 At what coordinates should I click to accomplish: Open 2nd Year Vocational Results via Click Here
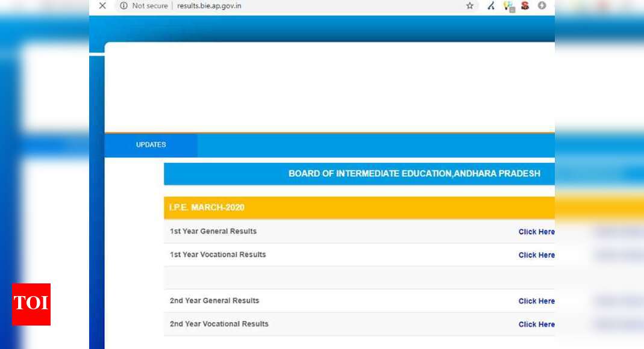(x=536, y=324)
